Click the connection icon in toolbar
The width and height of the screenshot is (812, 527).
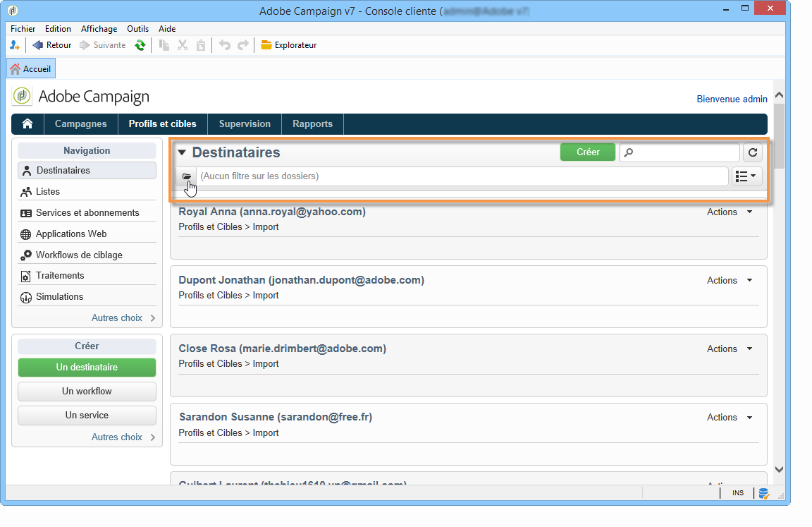[x=15, y=45]
